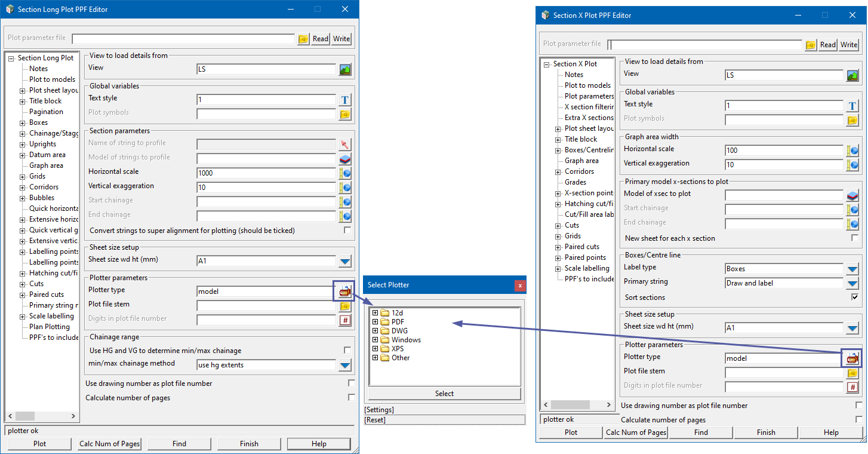
Task: Click the digits in plot file number icon in X Plot
Action: 852,387
